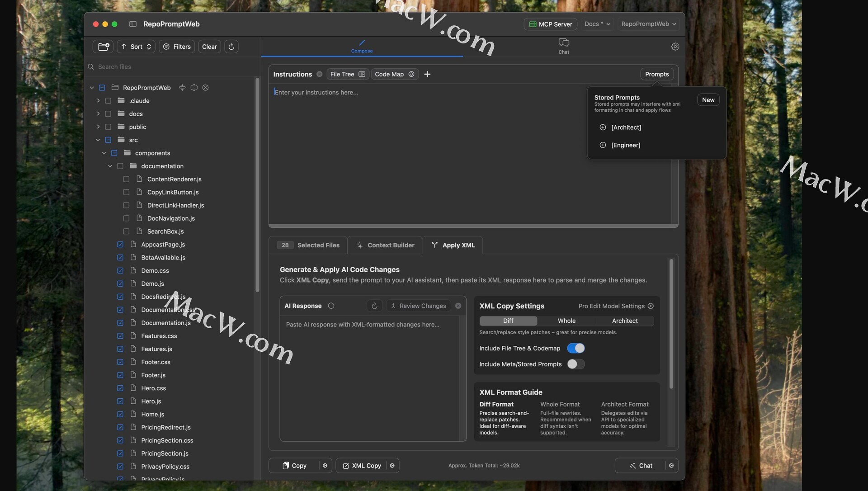
Task: Collapse the documentation folder
Action: [110, 166]
